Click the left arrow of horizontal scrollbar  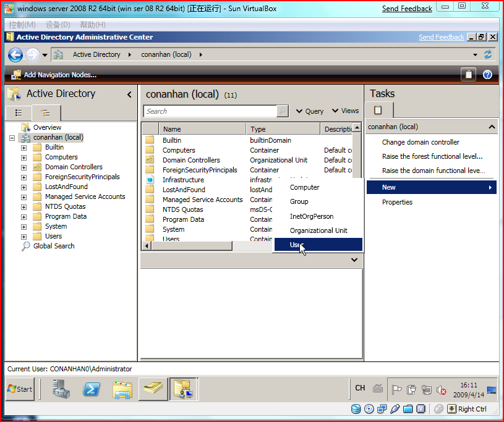click(x=147, y=246)
